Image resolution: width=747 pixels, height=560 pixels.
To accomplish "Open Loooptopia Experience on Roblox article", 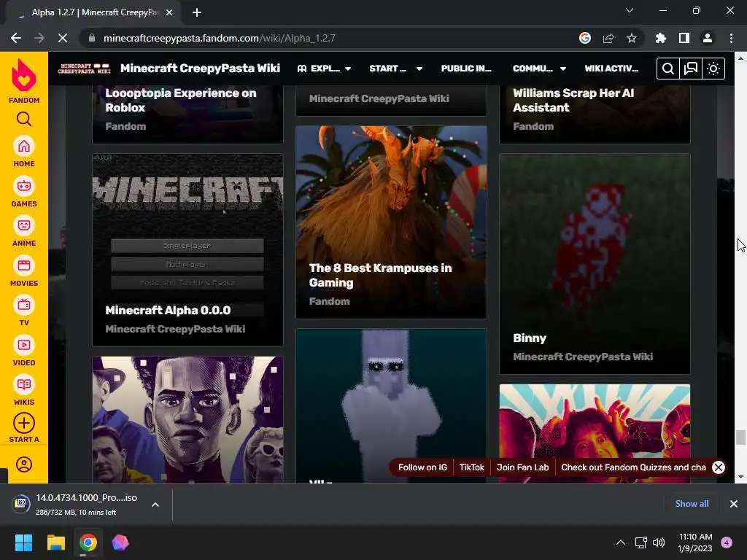I will point(187,114).
